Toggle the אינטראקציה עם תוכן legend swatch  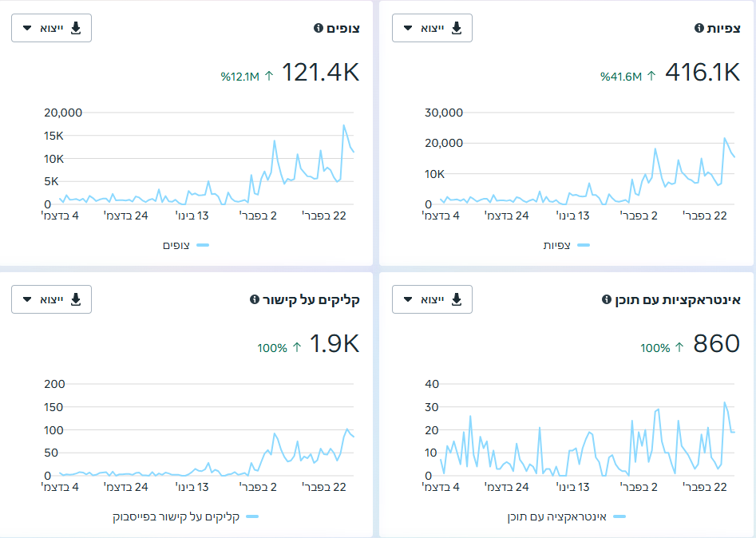619,516
